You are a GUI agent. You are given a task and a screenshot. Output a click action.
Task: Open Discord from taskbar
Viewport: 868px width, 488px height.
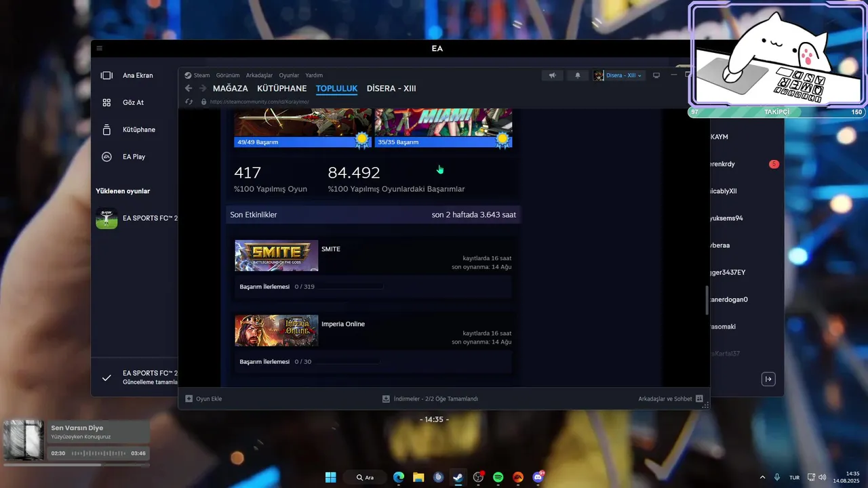[538, 477]
